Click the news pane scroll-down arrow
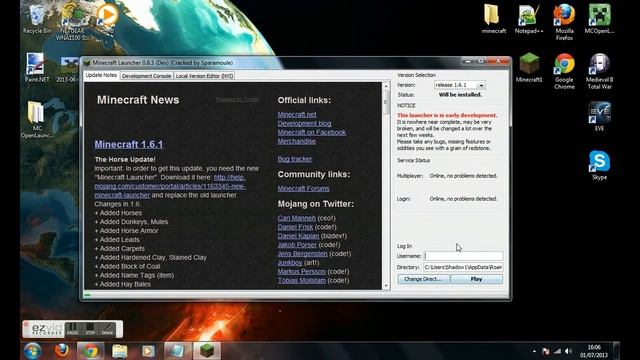Viewport: 640px width, 360px height. click(x=386, y=286)
